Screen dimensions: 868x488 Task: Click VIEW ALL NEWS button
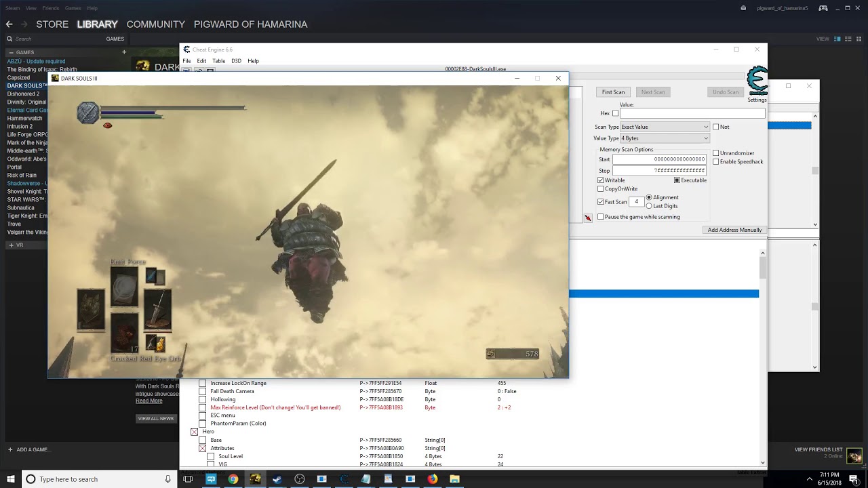click(156, 418)
